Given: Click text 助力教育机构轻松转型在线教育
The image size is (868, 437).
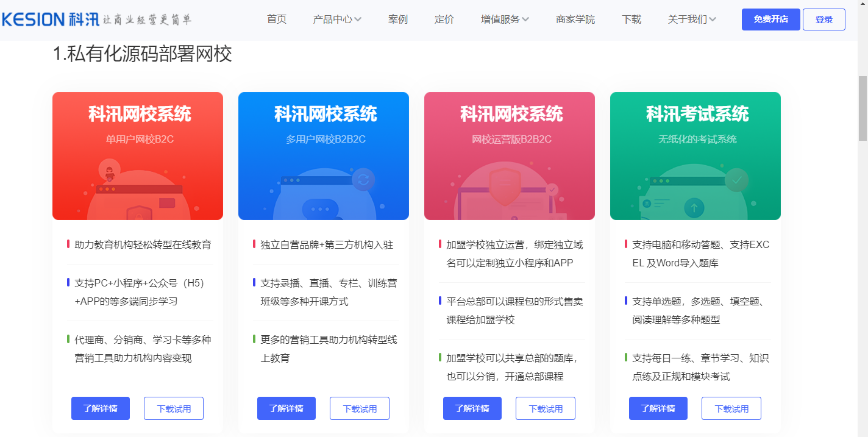Looking at the screenshot, I should [x=143, y=244].
